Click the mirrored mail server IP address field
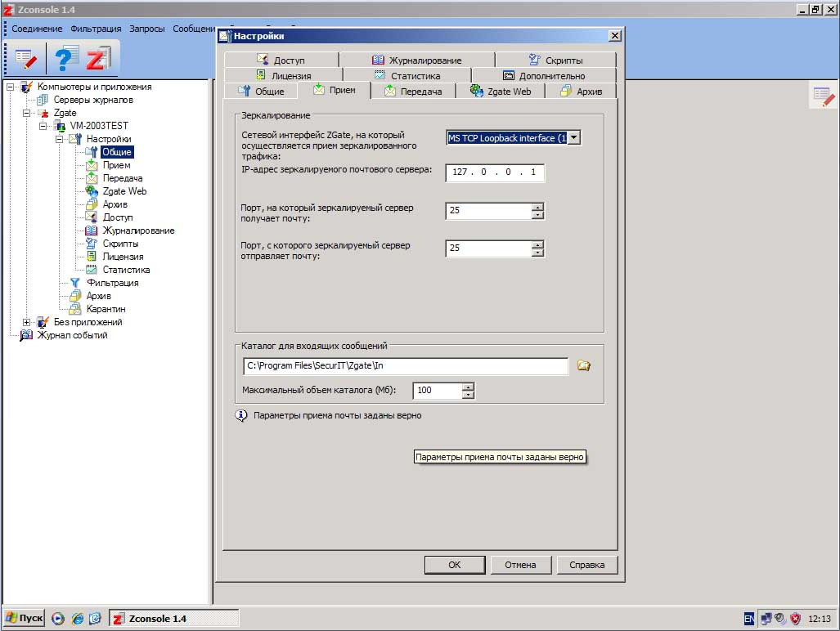840x631 pixels. point(495,172)
